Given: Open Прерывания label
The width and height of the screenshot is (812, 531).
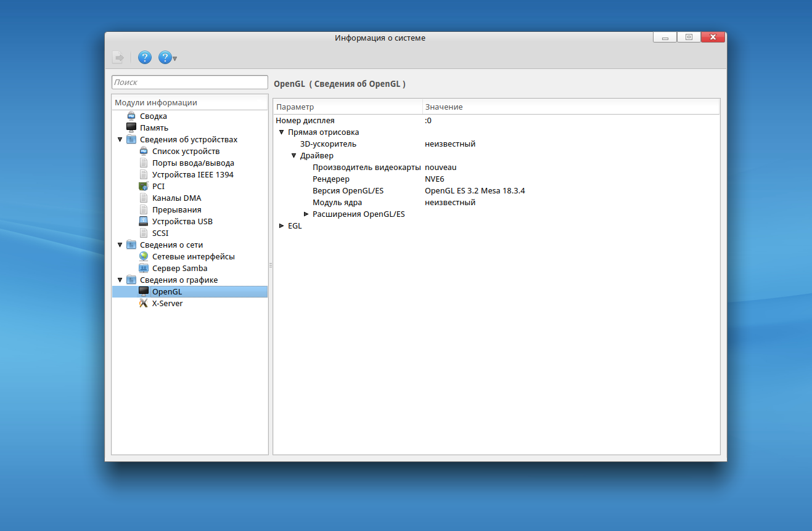Looking at the screenshot, I should 177,209.
